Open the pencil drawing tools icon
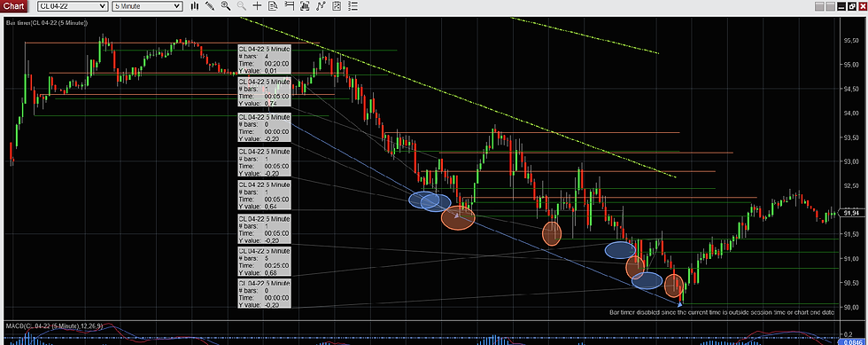The image size is (868, 345). coord(210,6)
